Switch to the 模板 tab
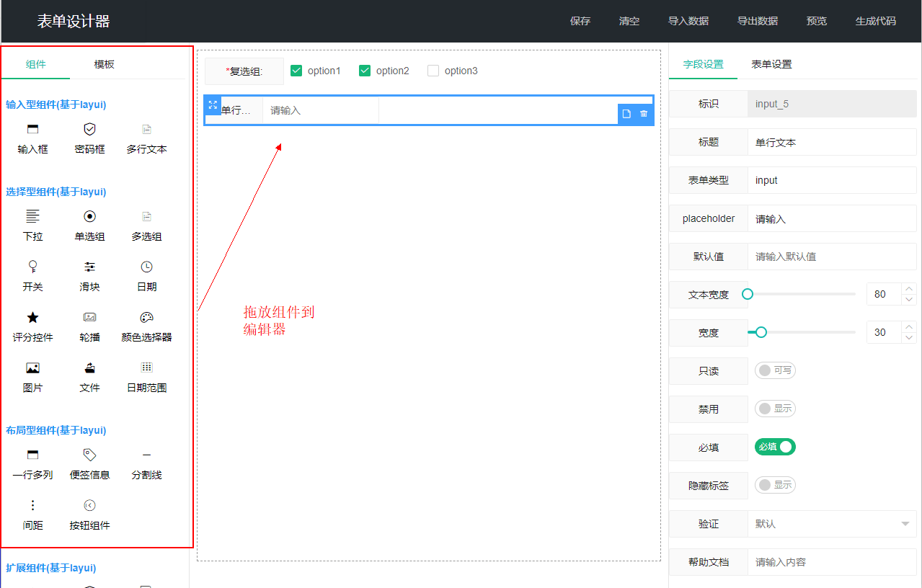 (104, 64)
